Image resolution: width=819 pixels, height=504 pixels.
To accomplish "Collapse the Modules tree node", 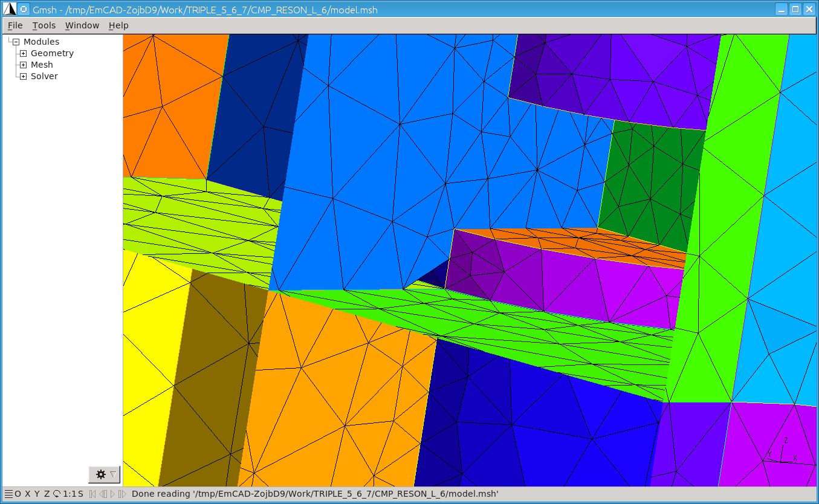I will pyautogui.click(x=16, y=42).
